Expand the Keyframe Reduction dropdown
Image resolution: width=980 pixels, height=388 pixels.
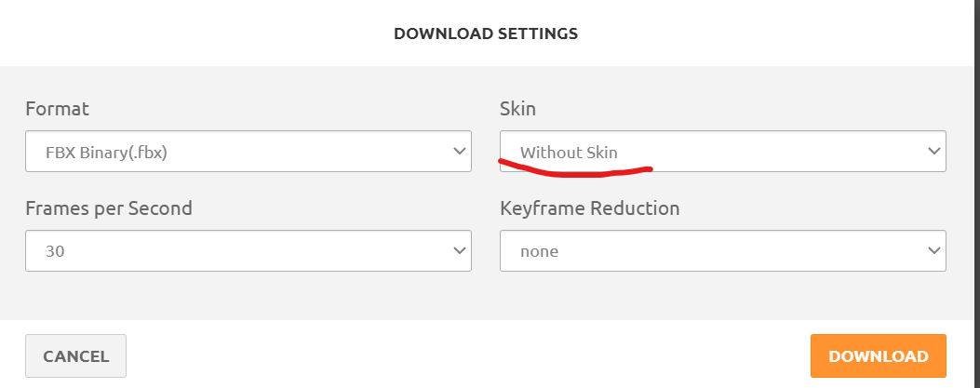(722, 250)
